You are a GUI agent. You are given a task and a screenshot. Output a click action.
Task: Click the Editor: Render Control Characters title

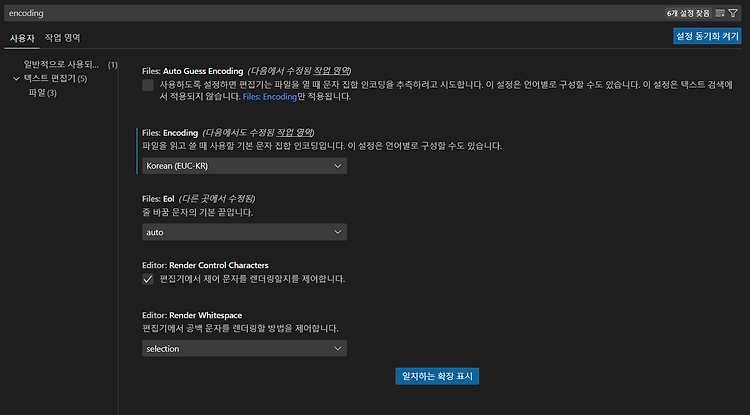205,265
